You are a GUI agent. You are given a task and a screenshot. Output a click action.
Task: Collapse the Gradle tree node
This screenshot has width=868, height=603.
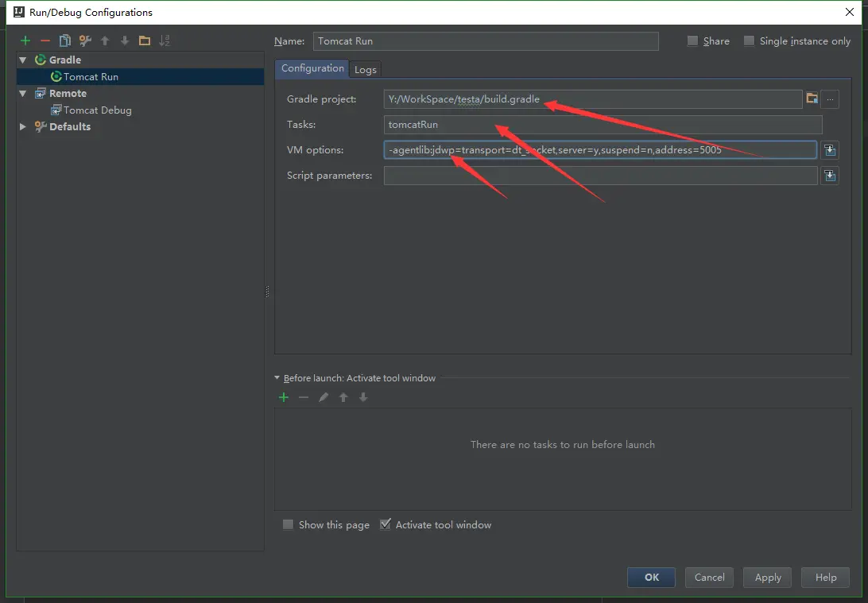coord(23,60)
